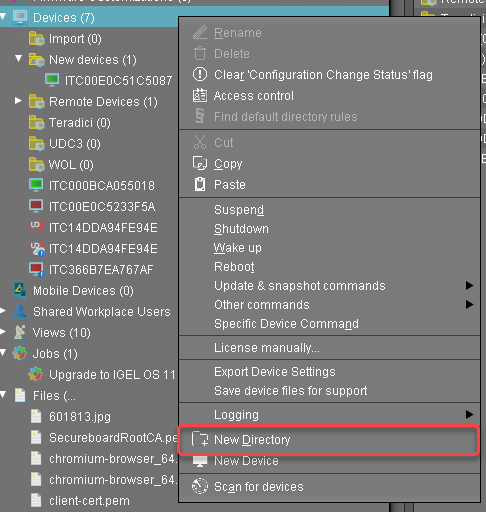
Task: Click the Copy icon in context menu
Action: (200, 163)
